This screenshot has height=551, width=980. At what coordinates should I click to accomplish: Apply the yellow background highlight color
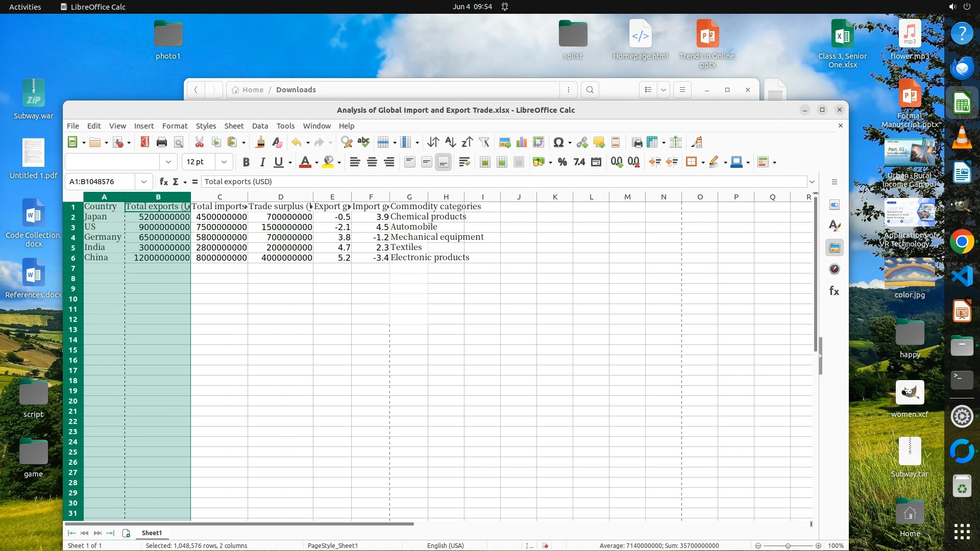(328, 162)
